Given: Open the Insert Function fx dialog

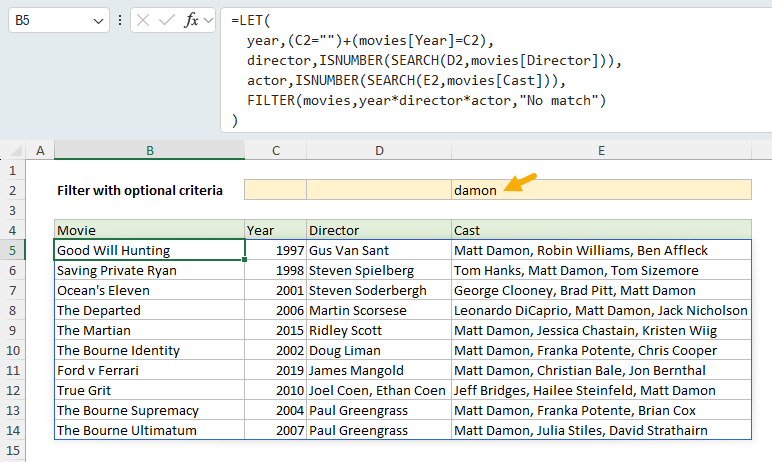Looking at the screenshot, I should coord(191,20).
